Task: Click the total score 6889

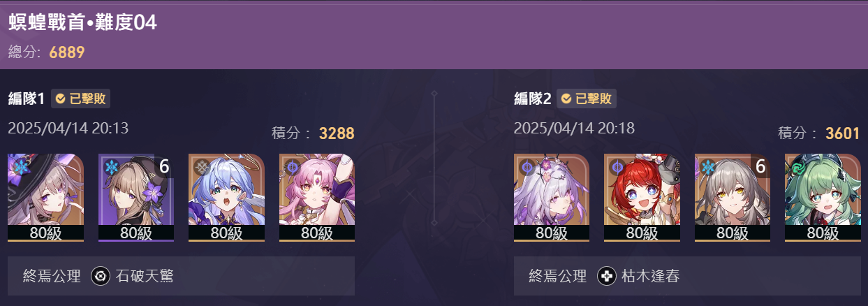Action: tap(67, 52)
